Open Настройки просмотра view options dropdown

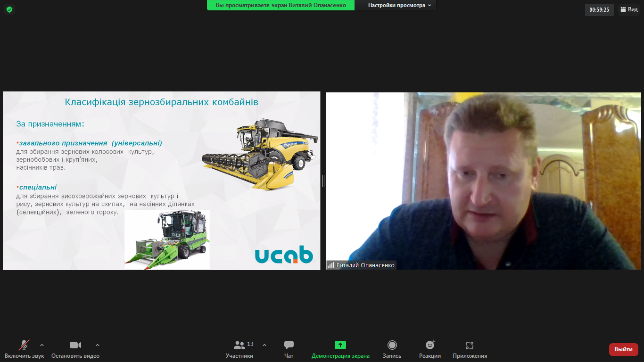pos(399,5)
